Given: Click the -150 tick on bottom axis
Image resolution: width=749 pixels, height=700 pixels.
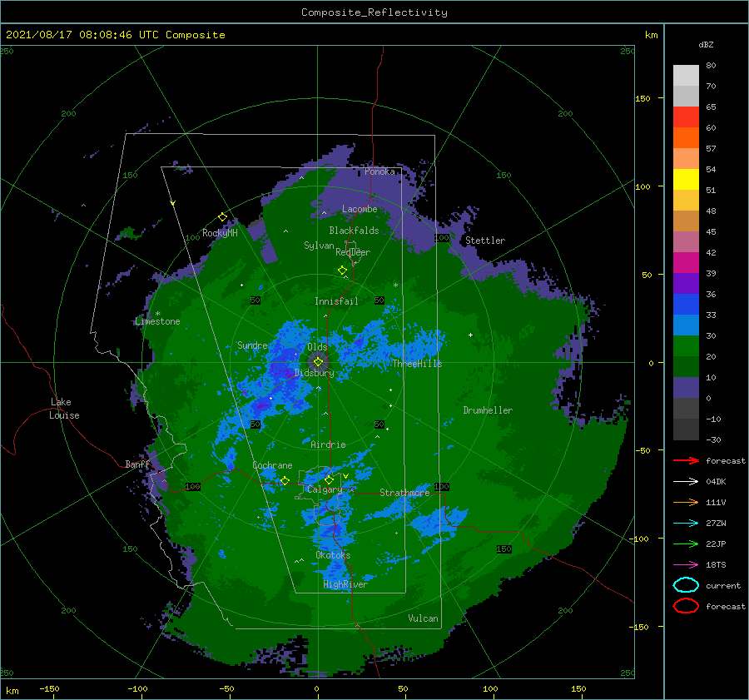Looking at the screenshot, I should pyautogui.click(x=49, y=688).
